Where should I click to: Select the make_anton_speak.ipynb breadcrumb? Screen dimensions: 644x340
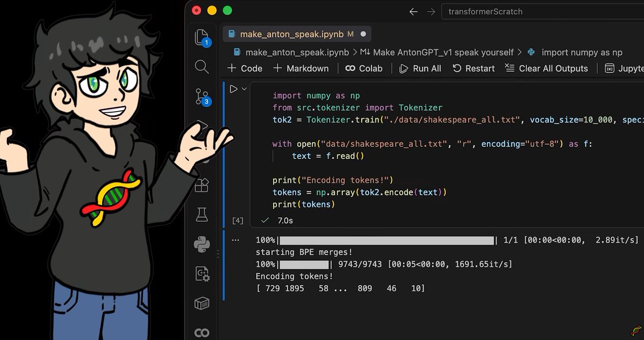click(x=291, y=52)
